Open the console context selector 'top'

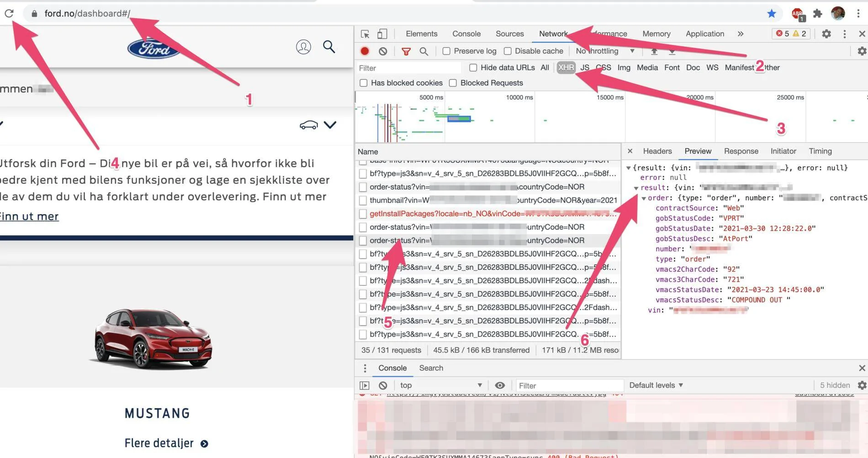(x=441, y=385)
